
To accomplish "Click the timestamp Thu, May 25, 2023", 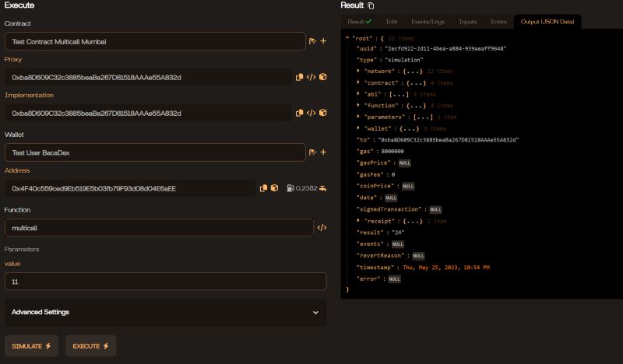I will coord(446,267).
